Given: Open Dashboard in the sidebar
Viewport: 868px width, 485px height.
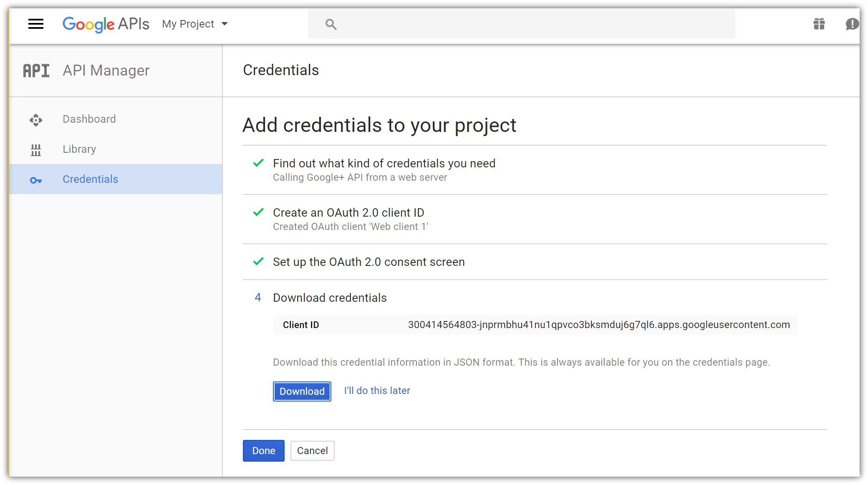Looking at the screenshot, I should [89, 119].
